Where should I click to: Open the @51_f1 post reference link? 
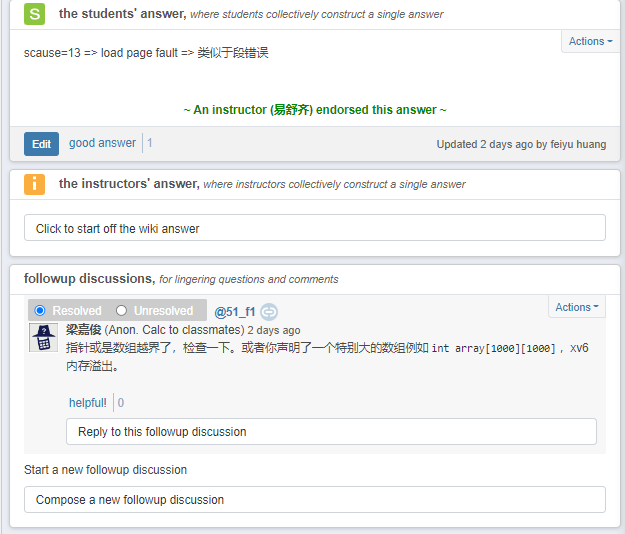click(235, 312)
